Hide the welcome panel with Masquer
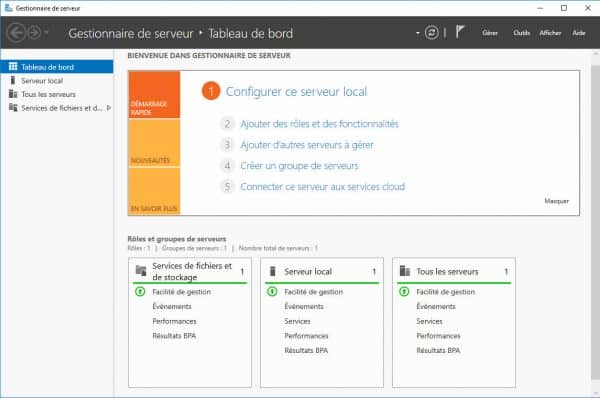 556,201
